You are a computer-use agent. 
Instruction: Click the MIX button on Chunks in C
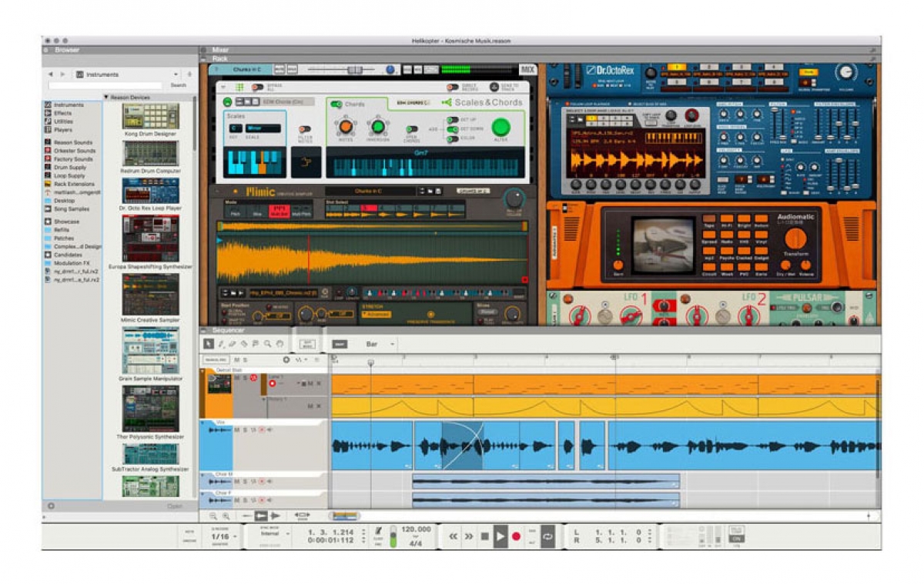(x=527, y=69)
